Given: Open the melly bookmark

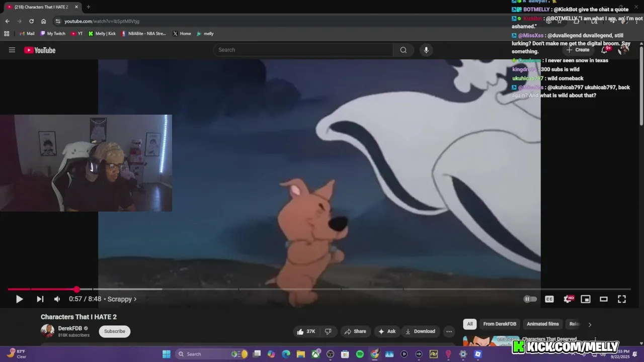Looking at the screenshot, I should click(x=205, y=34).
